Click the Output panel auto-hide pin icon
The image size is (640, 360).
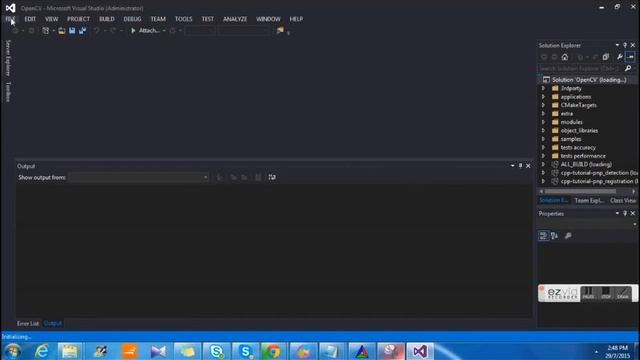520,166
